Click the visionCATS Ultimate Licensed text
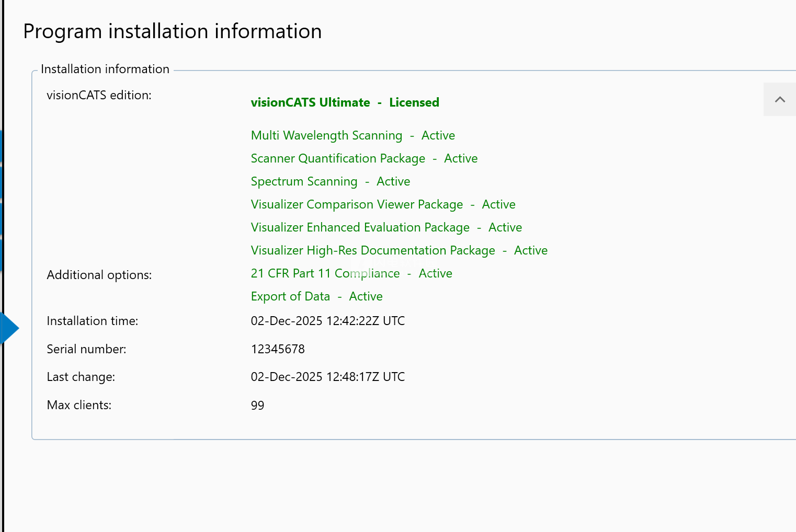The width and height of the screenshot is (796, 532). 345,102
